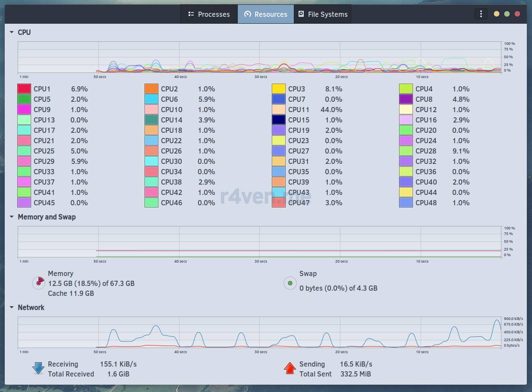Image resolution: width=532 pixels, height=392 pixels.
Task: Open the File Systems tab
Action: [323, 14]
